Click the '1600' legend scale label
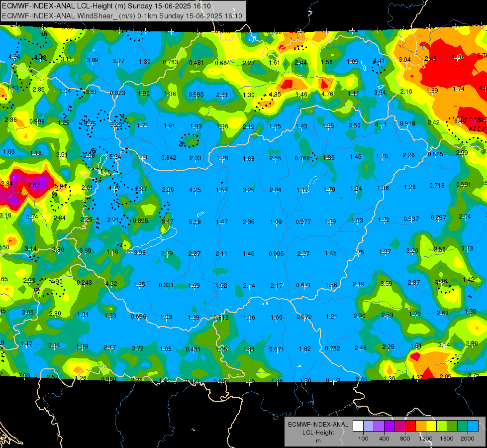Image resolution: width=487 pixels, height=448 pixels. tap(447, 439)
